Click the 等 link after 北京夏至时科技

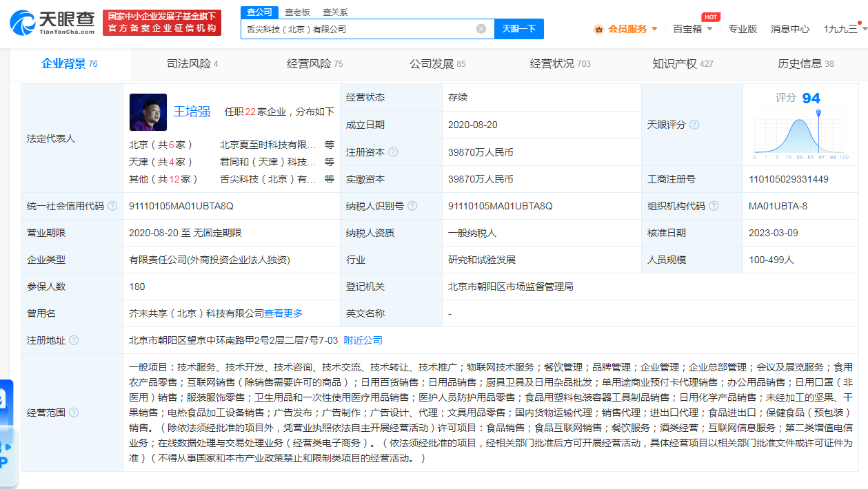330,145
